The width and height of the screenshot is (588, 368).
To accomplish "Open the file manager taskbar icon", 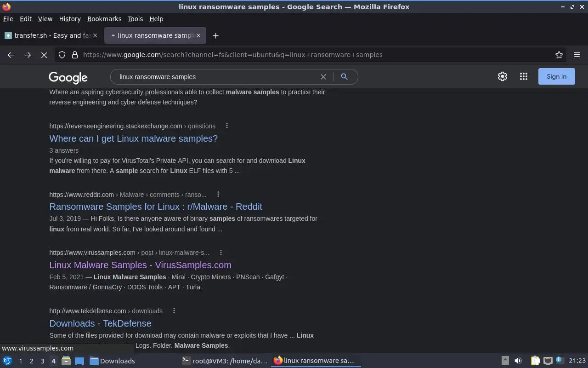I will [x=66, y=361].
